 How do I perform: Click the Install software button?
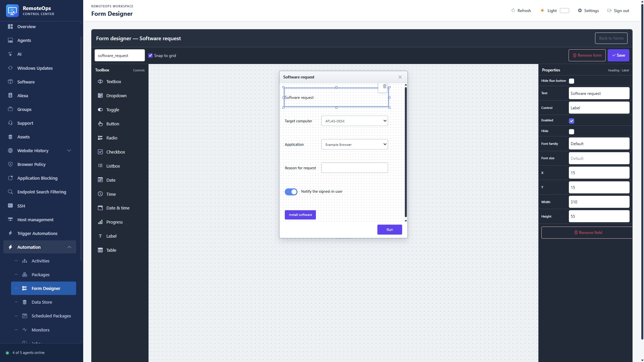click(300, 215)
